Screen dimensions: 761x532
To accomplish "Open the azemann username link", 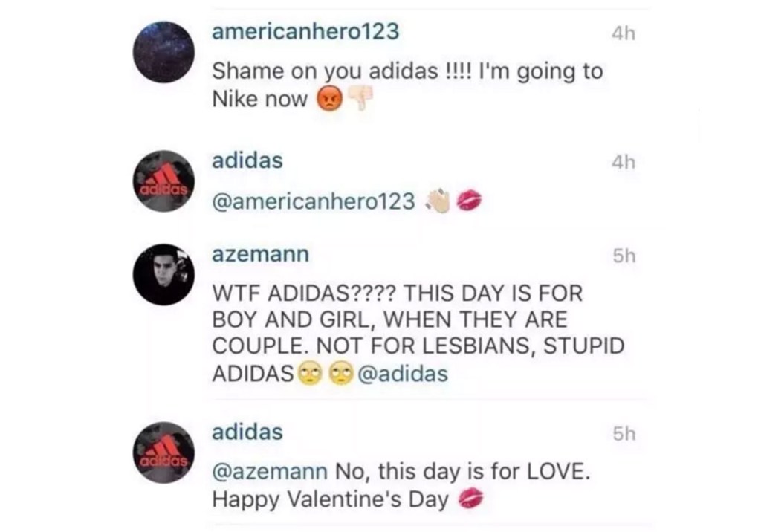I will (260, 254).
